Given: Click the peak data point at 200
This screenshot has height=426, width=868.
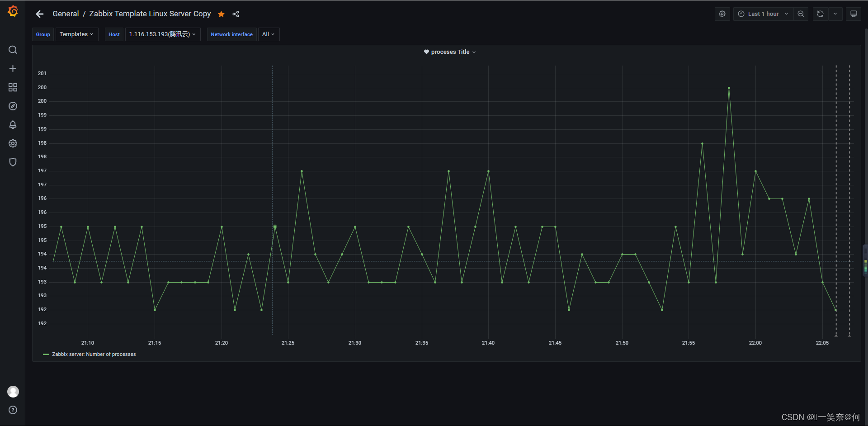Looking at the screenshot, I should (x=729, y=88).
